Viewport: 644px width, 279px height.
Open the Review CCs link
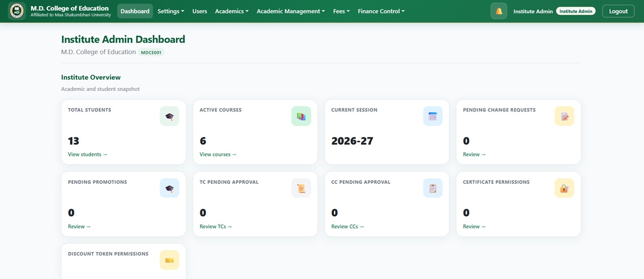(x=348, y=226)
